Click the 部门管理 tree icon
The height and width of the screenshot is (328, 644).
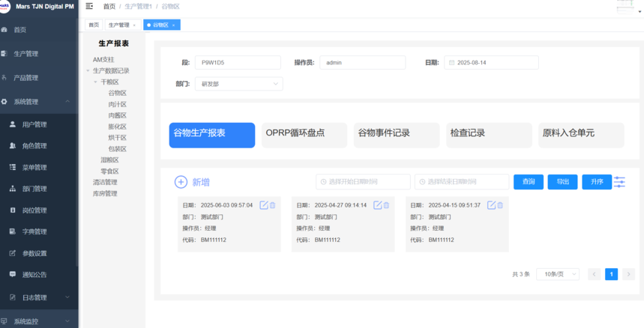[13, 189]
